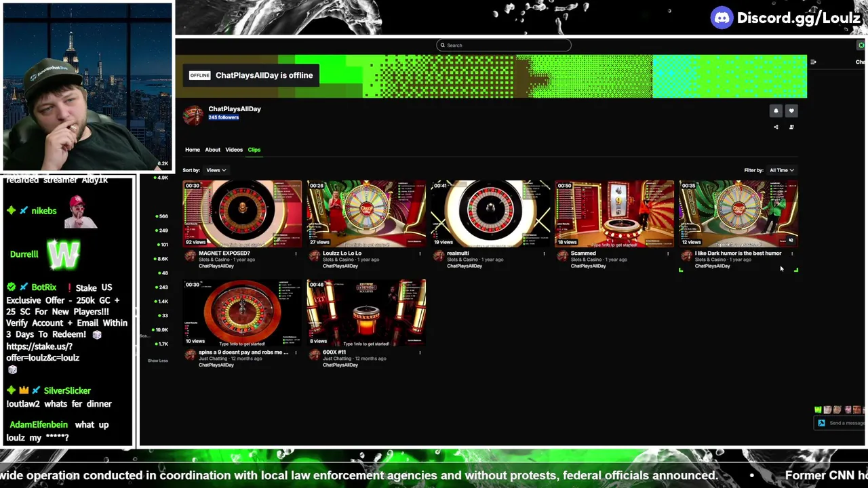Click AdamElfenbein username in chat overlay
The image size is (868, 488).
[39, 425]
